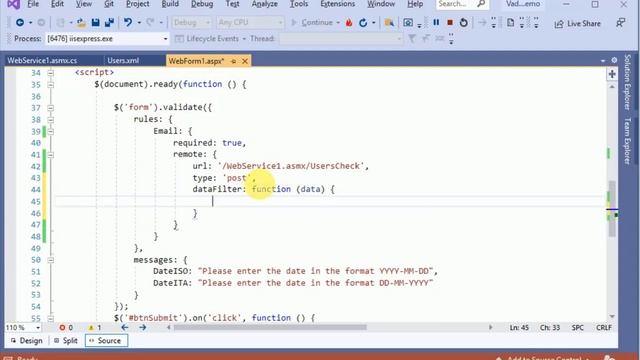This screenshot has width=640, height=360.
Task: Click the Continue debugging button
Action: (x=312, y=23)
